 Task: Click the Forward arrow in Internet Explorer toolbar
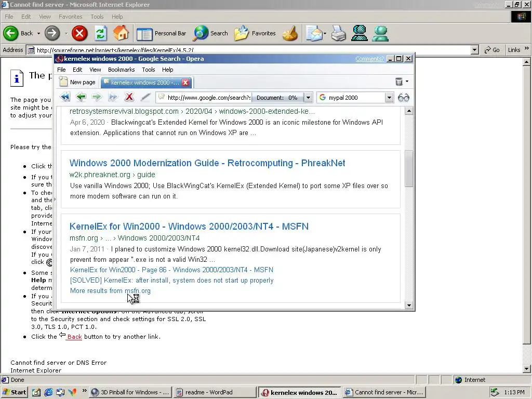coord(52,33)
